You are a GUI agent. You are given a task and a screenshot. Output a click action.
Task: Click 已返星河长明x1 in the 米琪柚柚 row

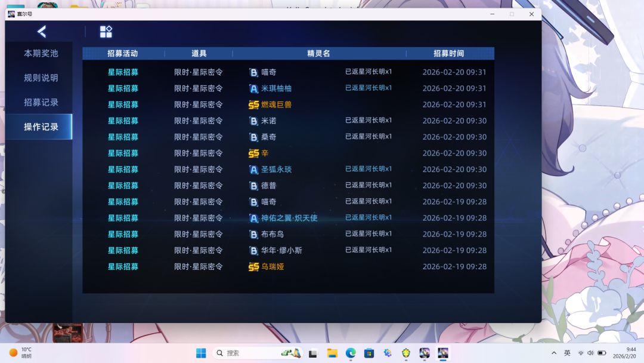(369, 88)
